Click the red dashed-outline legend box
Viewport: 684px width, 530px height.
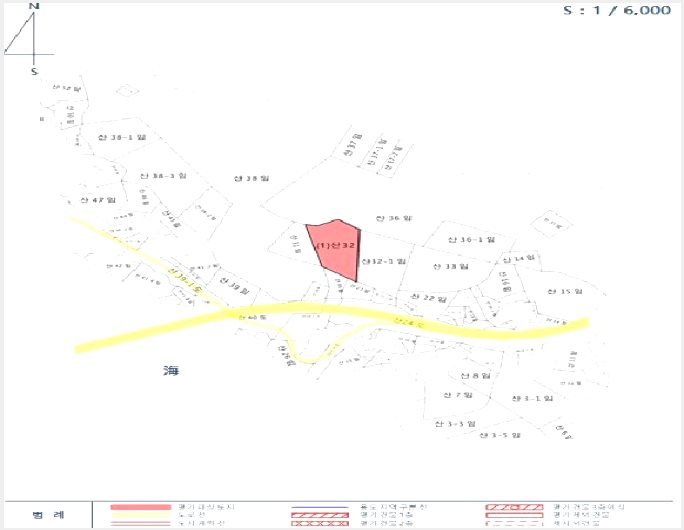514,523
